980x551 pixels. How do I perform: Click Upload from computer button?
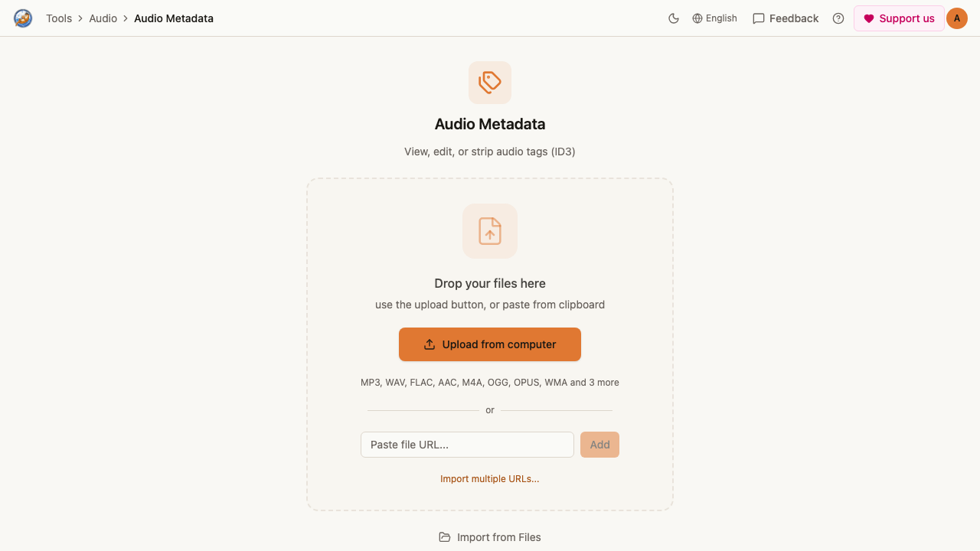coord(490,344)
